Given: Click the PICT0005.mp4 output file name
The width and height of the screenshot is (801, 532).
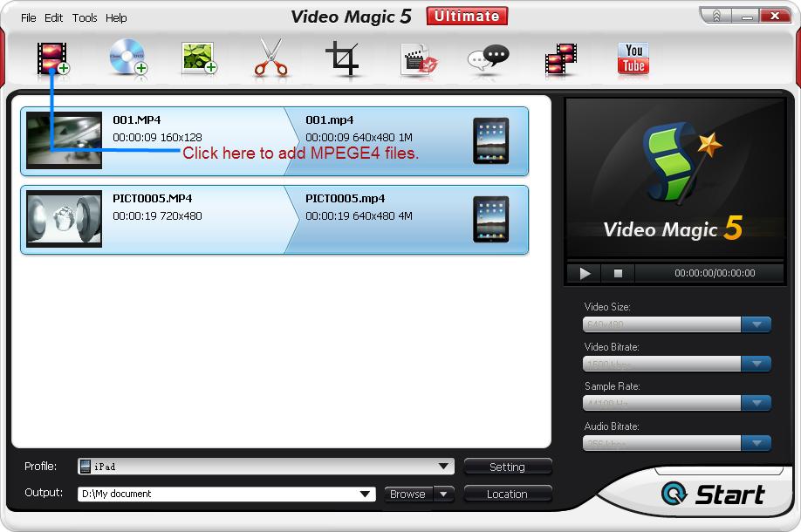Looking at the screenshot, I should (x=345, y=199).
